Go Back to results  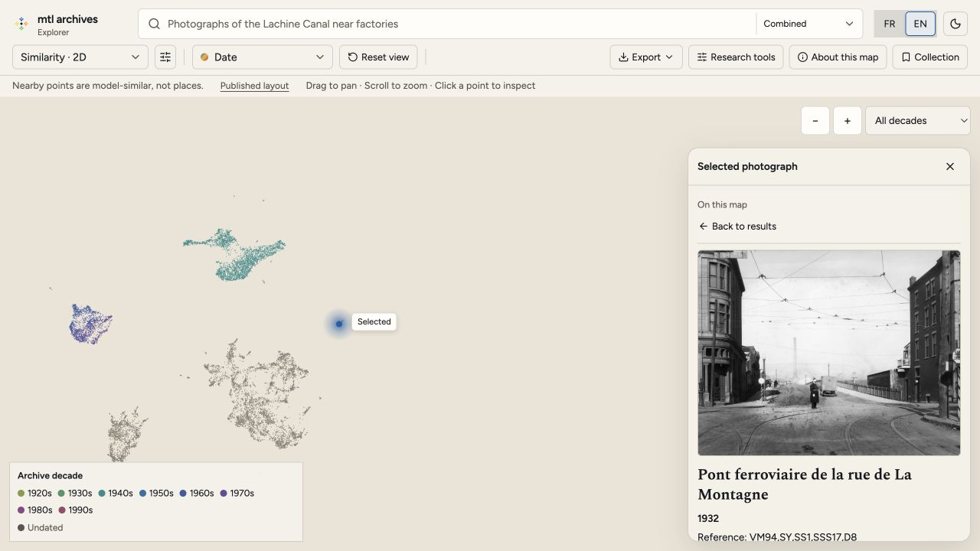pos(737,227)
